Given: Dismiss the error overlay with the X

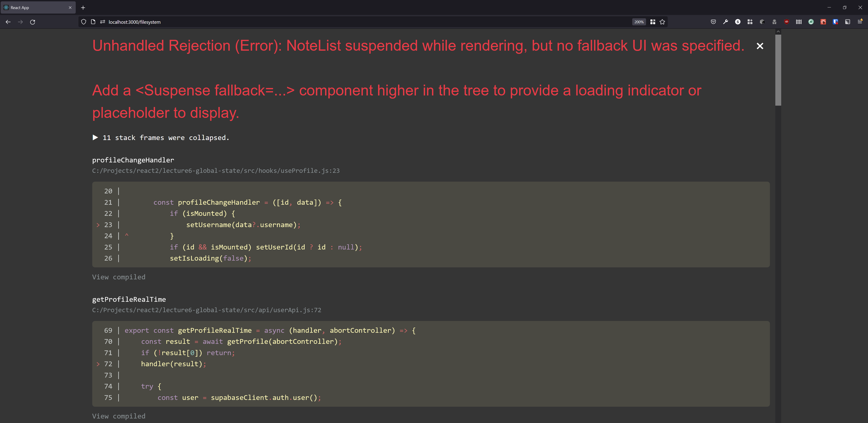Looking at the screenshot, I should tap(759, 46).
